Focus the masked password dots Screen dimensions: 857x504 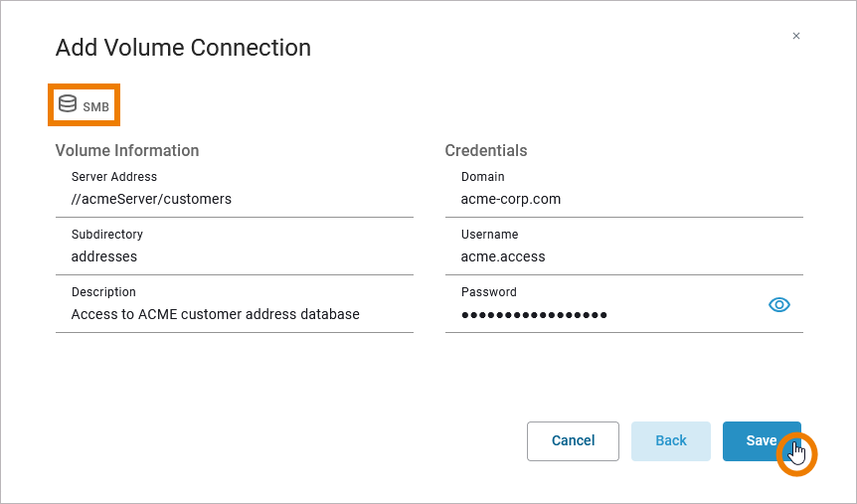534,315
